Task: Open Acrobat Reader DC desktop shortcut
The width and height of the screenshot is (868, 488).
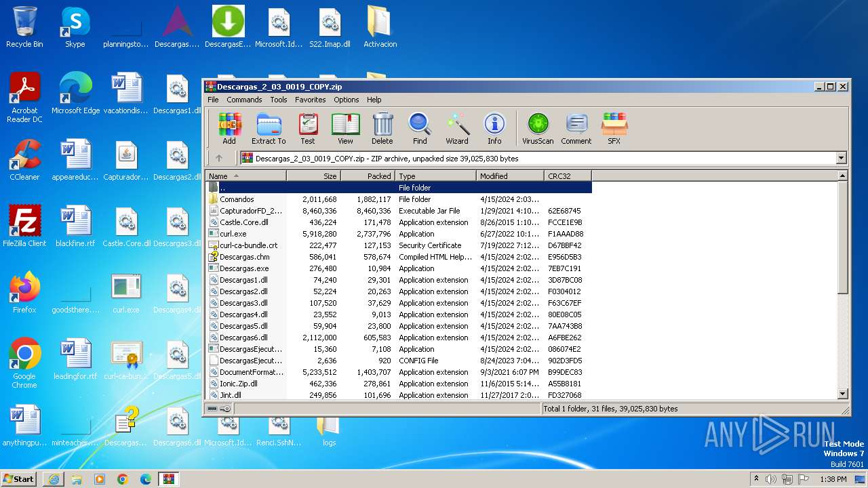Action: 24,97
